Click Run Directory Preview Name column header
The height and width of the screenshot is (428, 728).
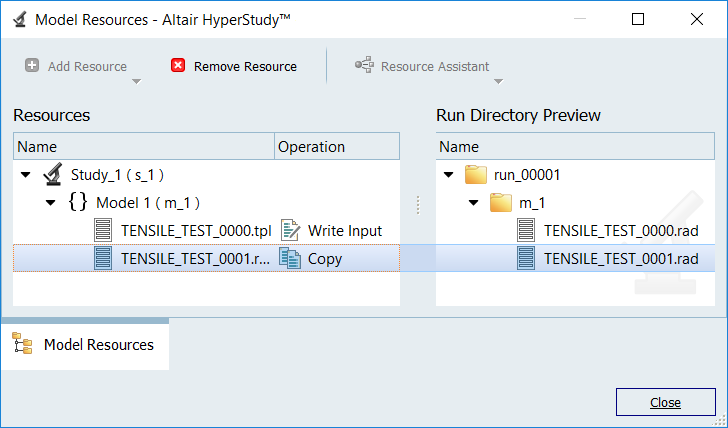point(575,147)
